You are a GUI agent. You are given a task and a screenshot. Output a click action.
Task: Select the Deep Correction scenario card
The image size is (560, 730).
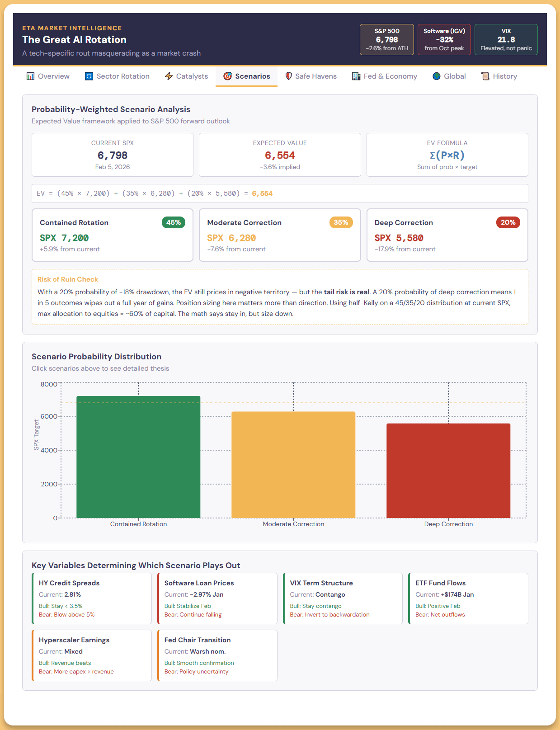click(447, 235)
